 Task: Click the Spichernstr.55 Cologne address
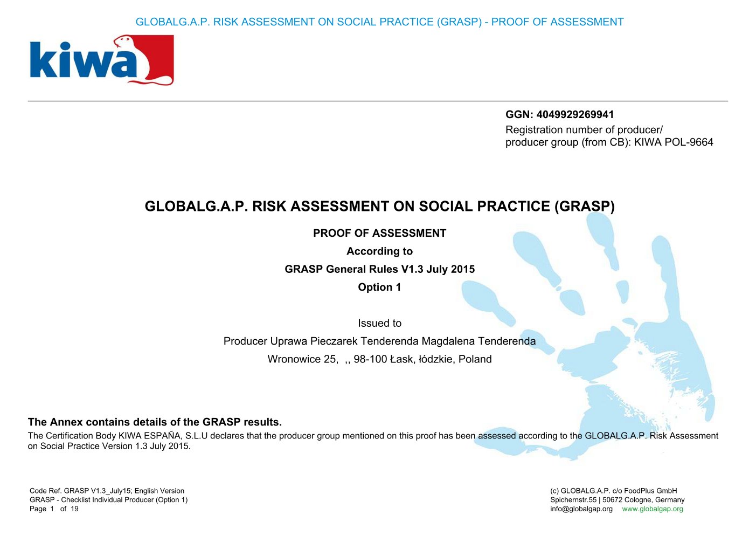(617, 500)
